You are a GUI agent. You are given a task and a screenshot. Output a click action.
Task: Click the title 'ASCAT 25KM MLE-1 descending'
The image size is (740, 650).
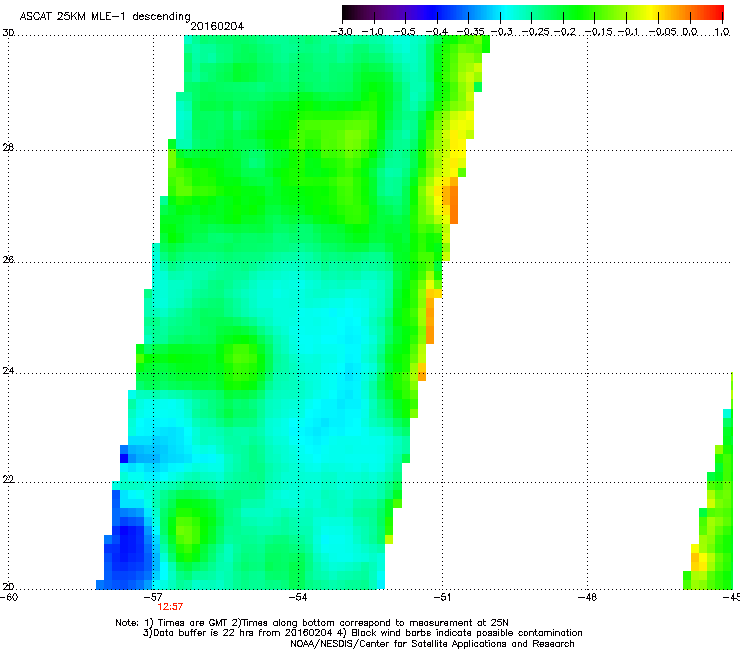(105, 17)
